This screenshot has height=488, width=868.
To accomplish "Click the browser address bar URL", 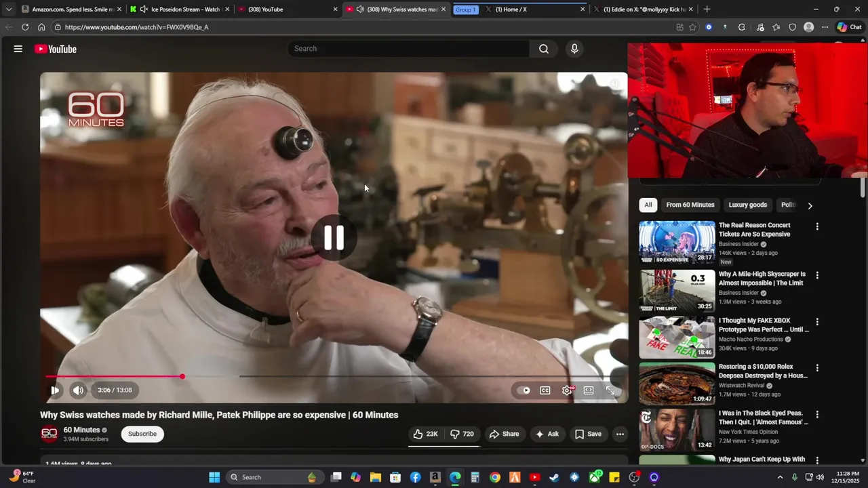I will point(137,27).
